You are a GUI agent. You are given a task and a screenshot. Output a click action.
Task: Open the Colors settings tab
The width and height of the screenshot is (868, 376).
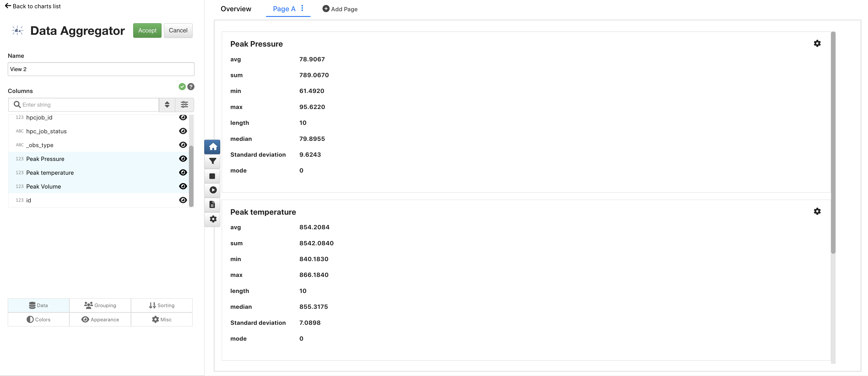coord(38,320)
